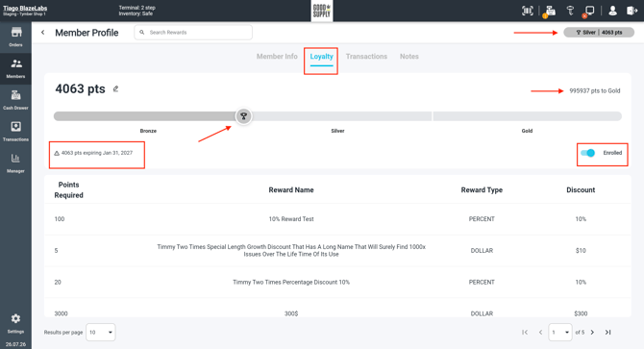Click the pencil icon to edit points
The width and height of the screenshot is (644, 349).
coord(115,88)
